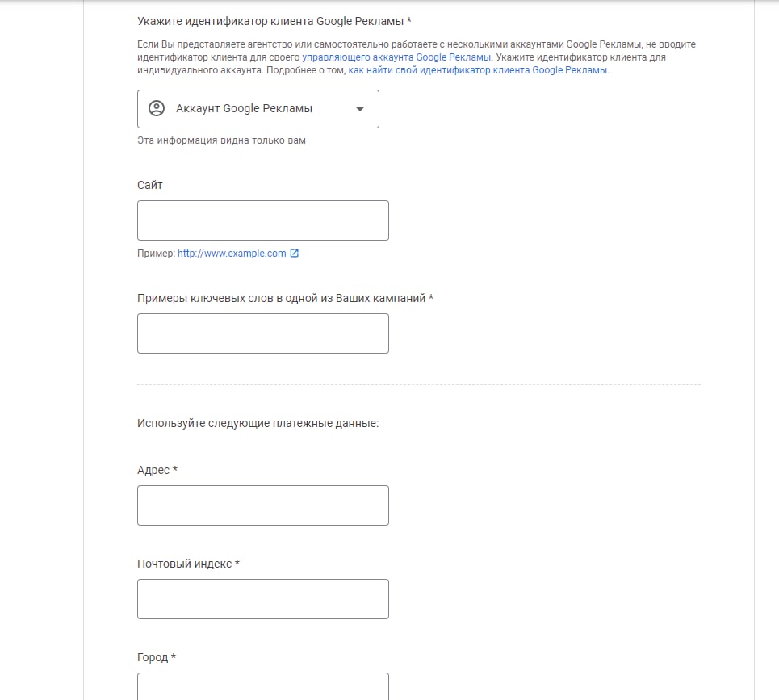Open the managing Google Ads account link

(396, 57)
